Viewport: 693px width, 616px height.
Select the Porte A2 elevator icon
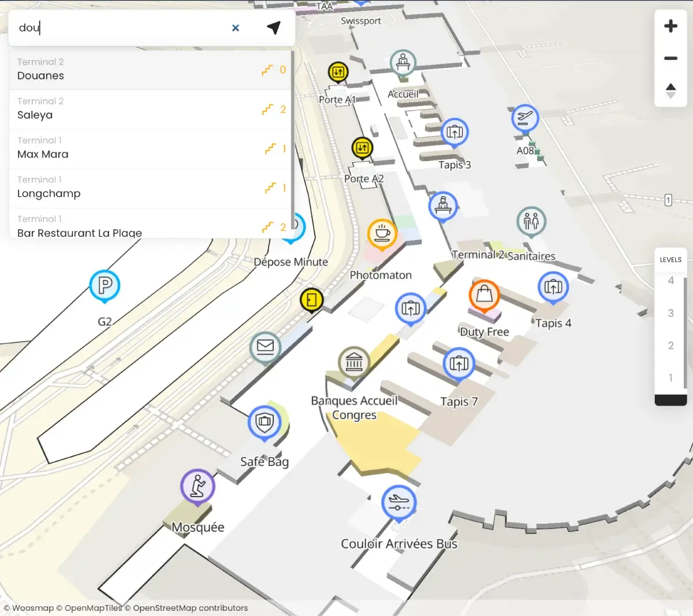(x=362, y=148)
